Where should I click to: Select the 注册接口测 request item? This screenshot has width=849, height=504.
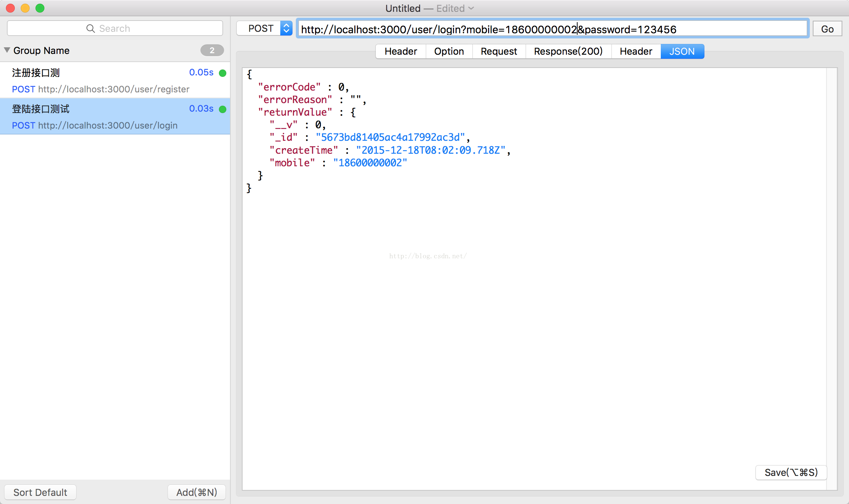[x=115, y=80]
